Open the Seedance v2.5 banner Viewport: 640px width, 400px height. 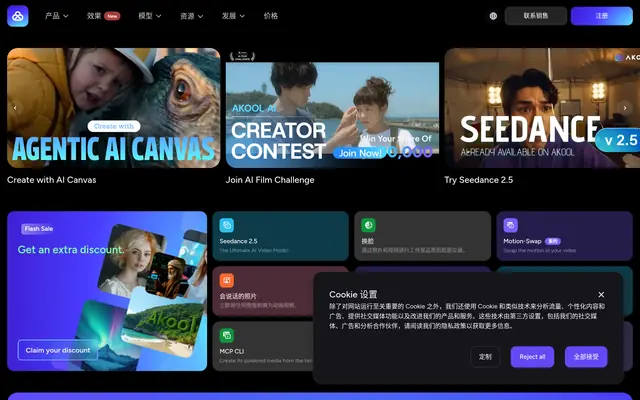pyautogui.click(x=542, y=108)
